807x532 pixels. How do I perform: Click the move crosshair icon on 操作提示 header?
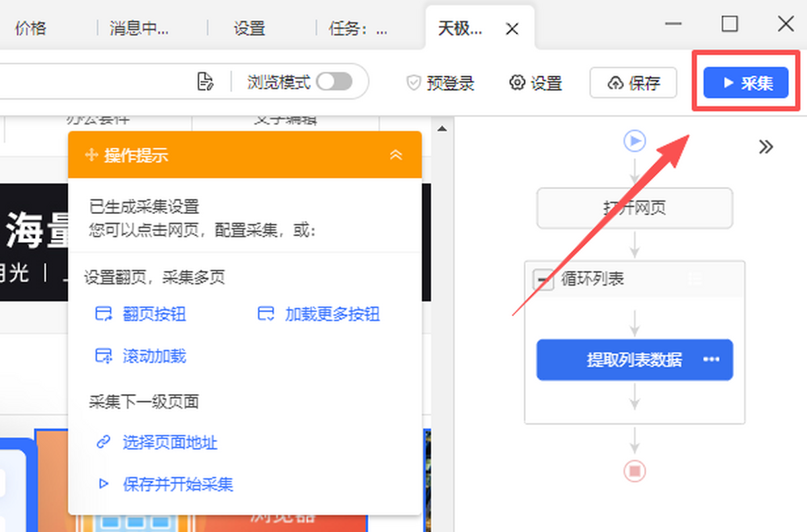(91, 155)
